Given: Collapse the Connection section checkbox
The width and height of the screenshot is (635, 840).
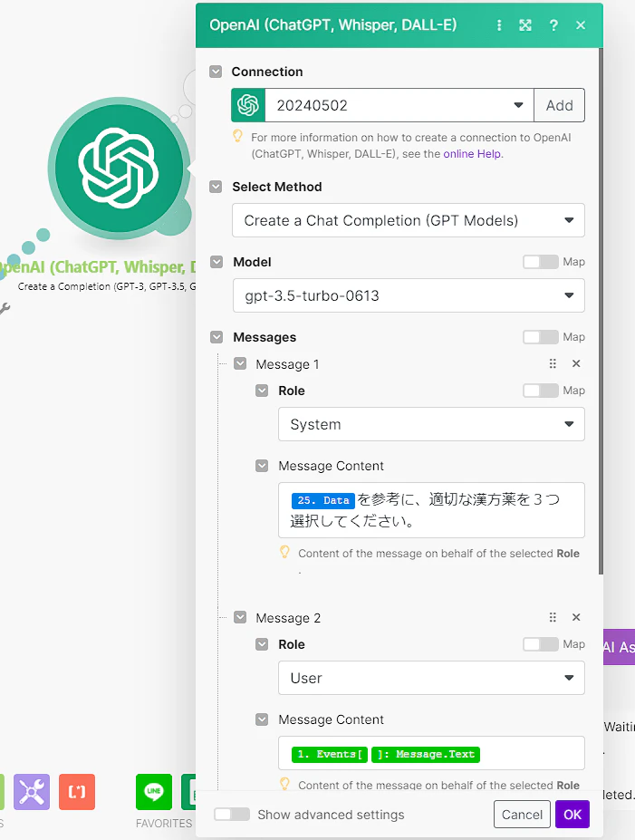Looking at the screenshot, I should [216, 72].
